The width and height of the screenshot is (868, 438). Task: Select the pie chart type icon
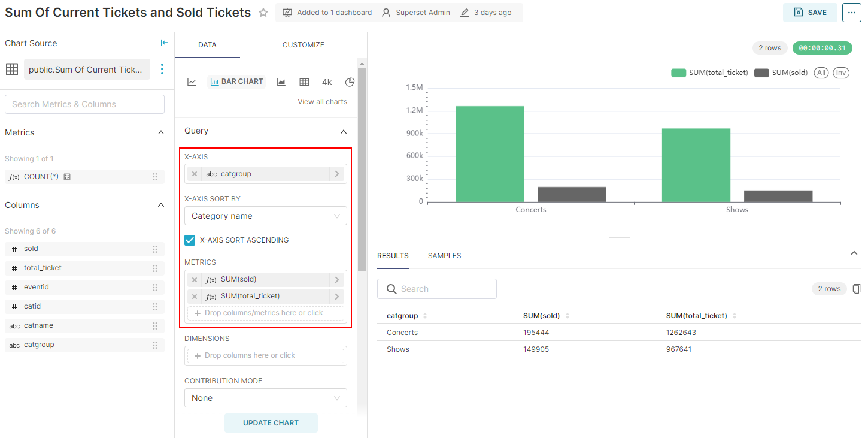click(x=350, y=82)
